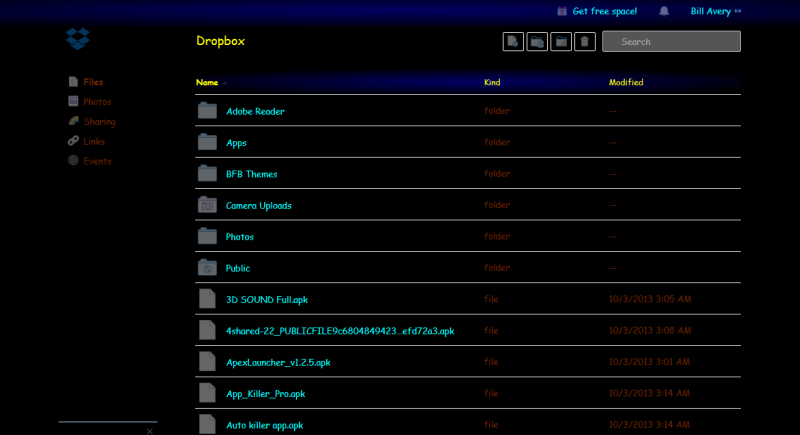Click the 10/3/2013 3:08 AM date
Image resolution: width=800 pixels, height=435 pixels.
(x=650, y=330)
